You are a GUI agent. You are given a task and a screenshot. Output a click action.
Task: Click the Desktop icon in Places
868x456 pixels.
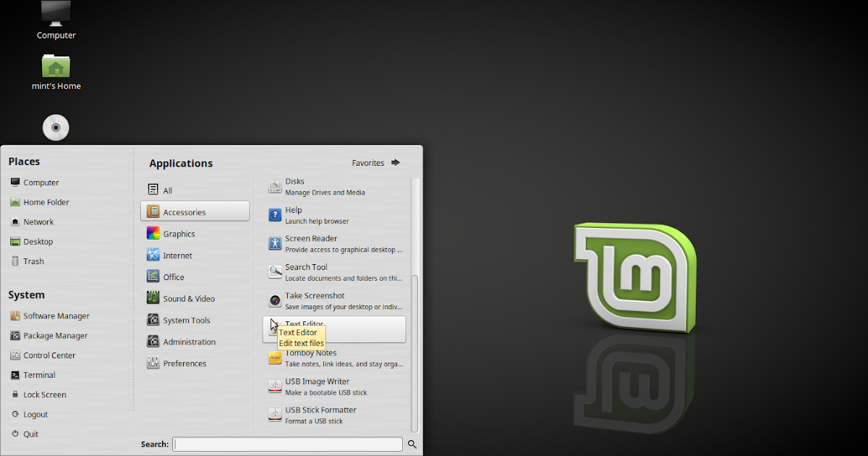pyautogui.click(x=15, y=241)
